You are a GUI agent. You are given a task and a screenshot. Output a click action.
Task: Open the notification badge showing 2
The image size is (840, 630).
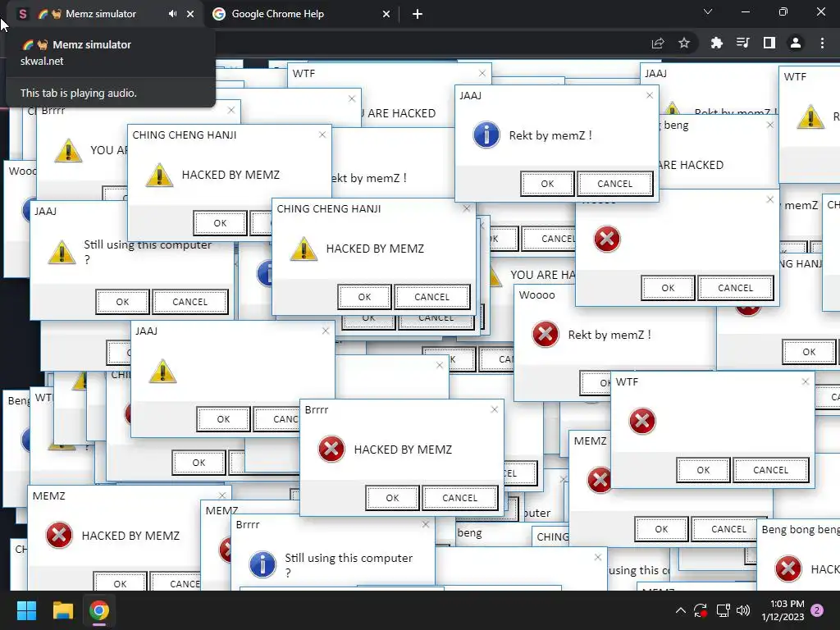817,610
